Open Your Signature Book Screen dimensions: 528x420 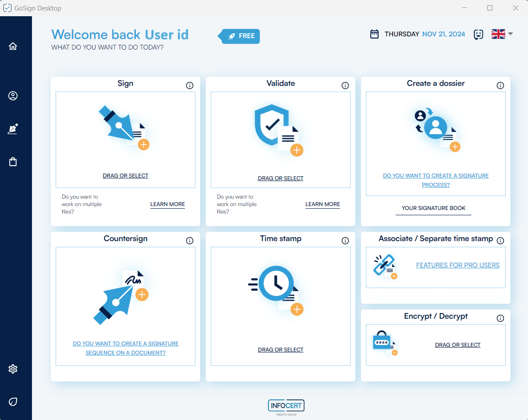pos(433,208)
